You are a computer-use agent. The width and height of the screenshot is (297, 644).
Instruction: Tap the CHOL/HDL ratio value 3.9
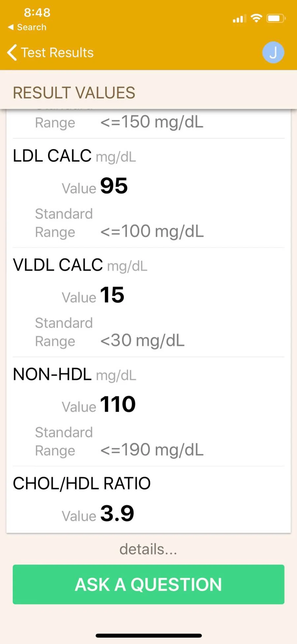click(x=117, y=513)
